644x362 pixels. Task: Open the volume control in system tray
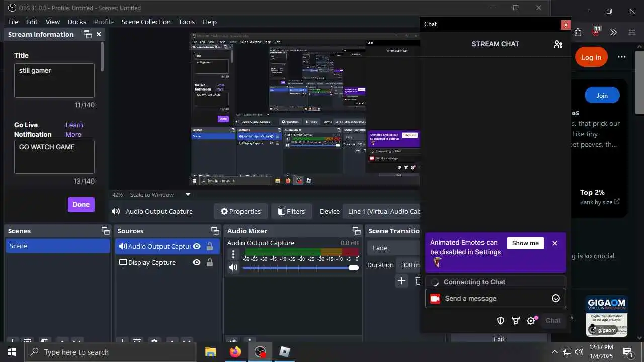point(579,352)
